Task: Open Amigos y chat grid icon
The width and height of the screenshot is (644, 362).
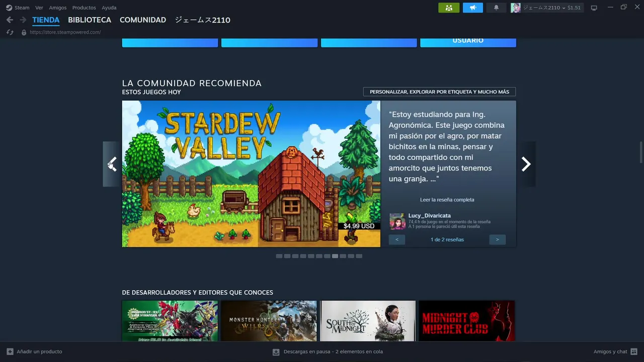Action: click(x=633, y=351)
